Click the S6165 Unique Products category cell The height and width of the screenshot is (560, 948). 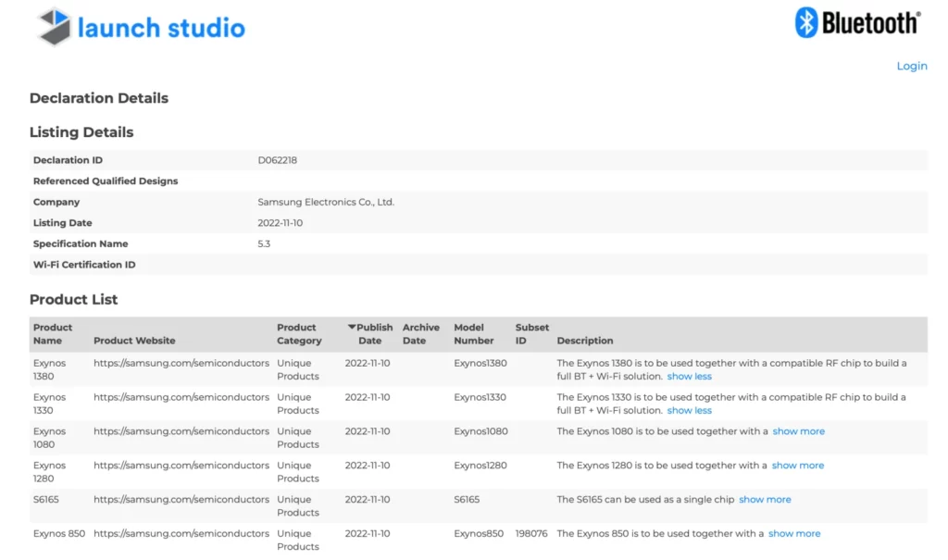click(298, 506)
